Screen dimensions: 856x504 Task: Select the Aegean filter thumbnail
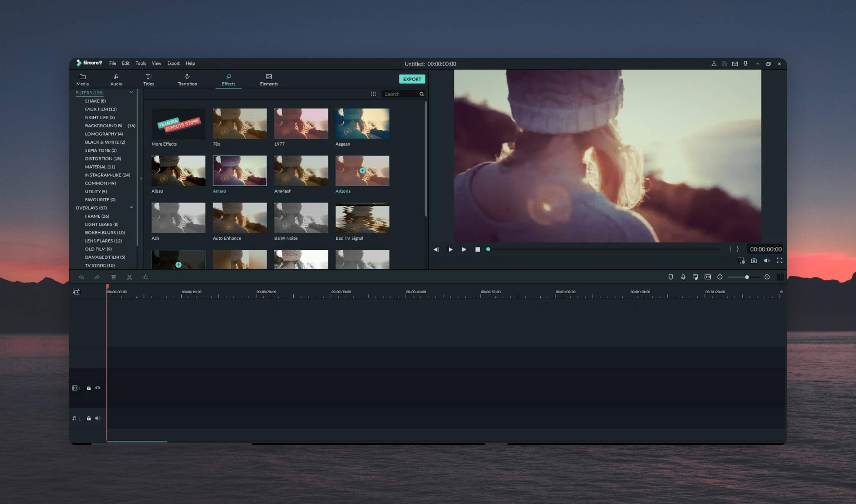tap(362, 124)
